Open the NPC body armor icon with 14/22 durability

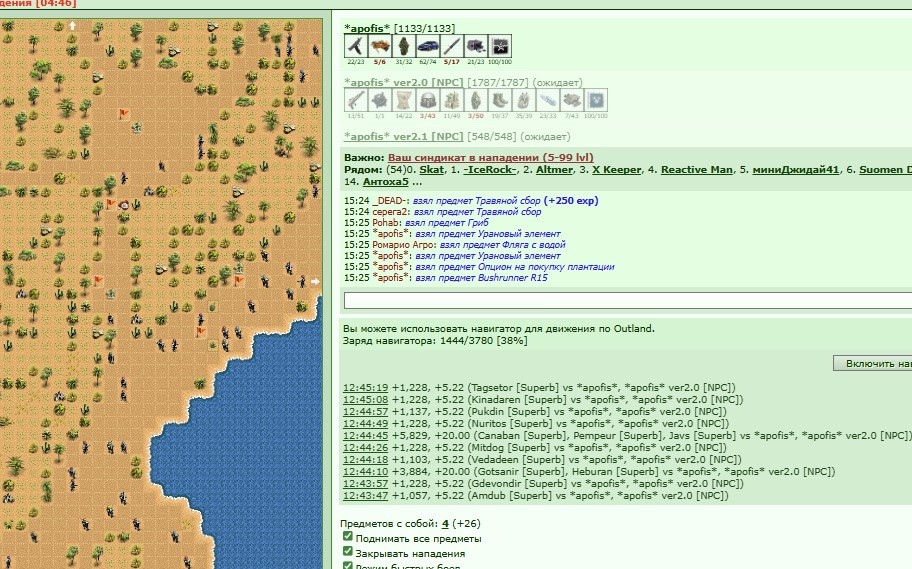click(x=404, y=100)
